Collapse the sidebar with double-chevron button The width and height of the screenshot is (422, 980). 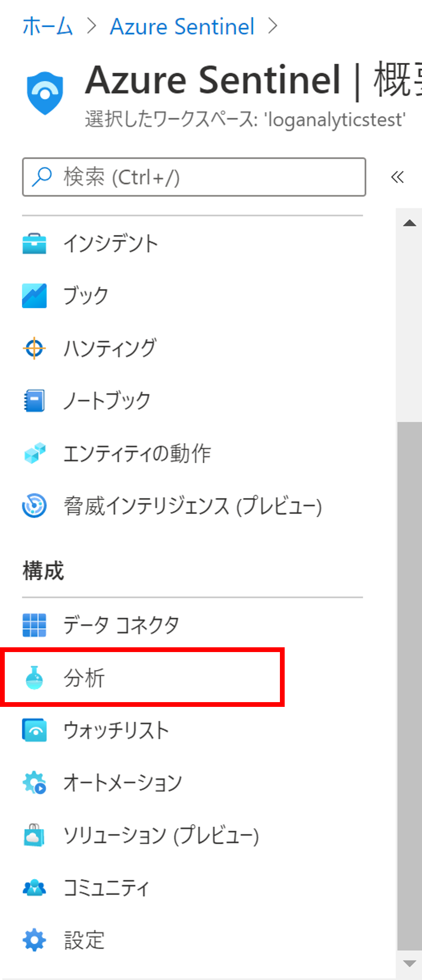[397, 177]
